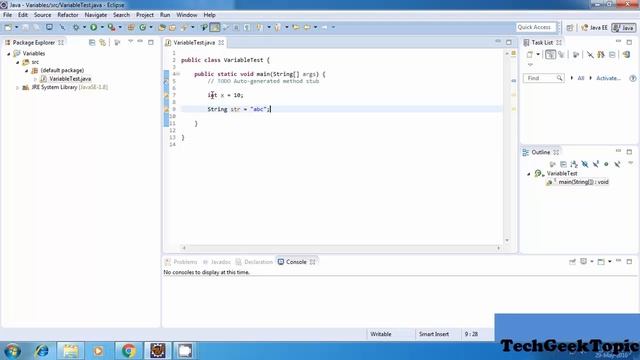The height and width of the screenshot is (360, 640).
Task: Toggle Focus on Active Task in Outline
Action: [x=552, y=164]
